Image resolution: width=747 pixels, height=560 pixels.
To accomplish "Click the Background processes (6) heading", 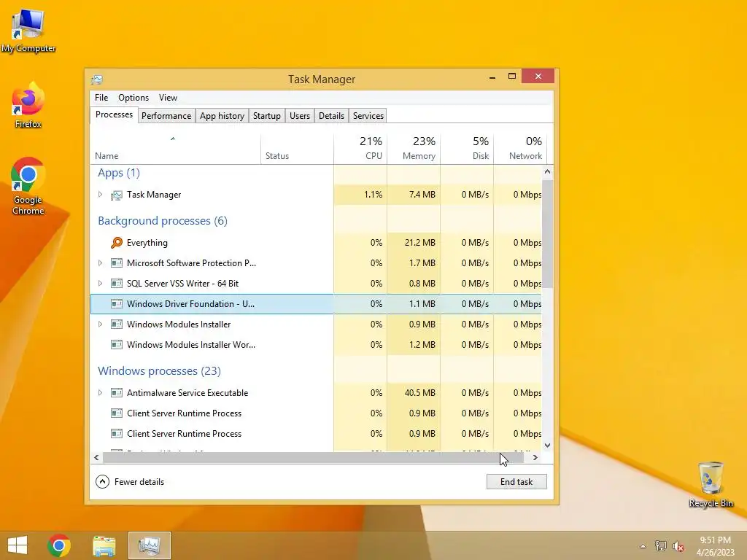I will click(x=163, y=221).
